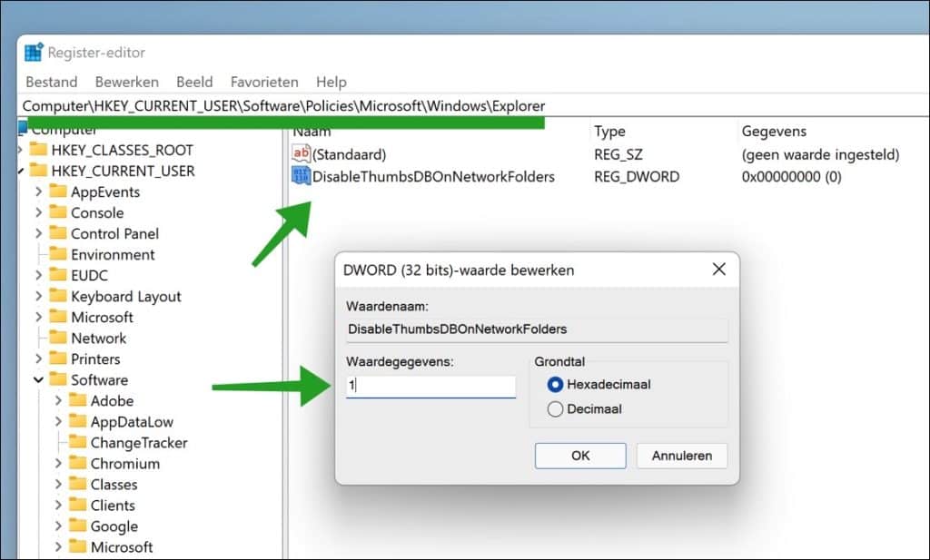Open the Bewerken menu
This screenshot has width=930, height=560.
pos(126,82)
